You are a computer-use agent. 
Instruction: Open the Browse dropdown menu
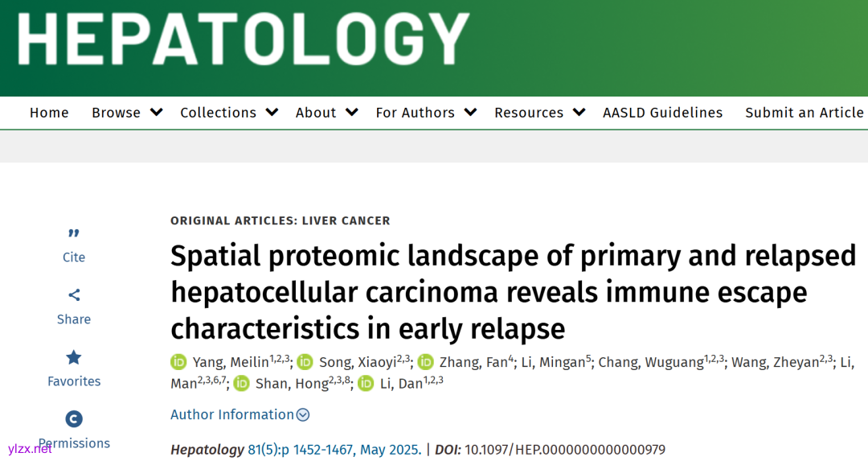pos(127,113)
